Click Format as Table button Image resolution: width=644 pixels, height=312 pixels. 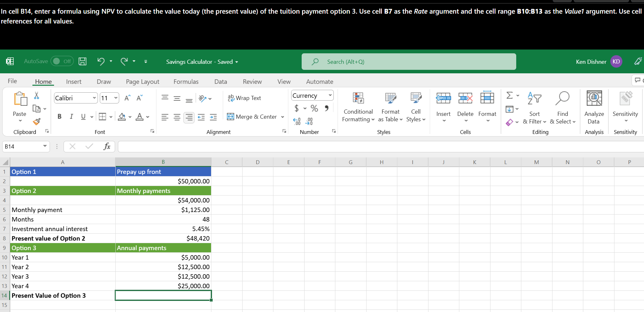tap(390, 107)
